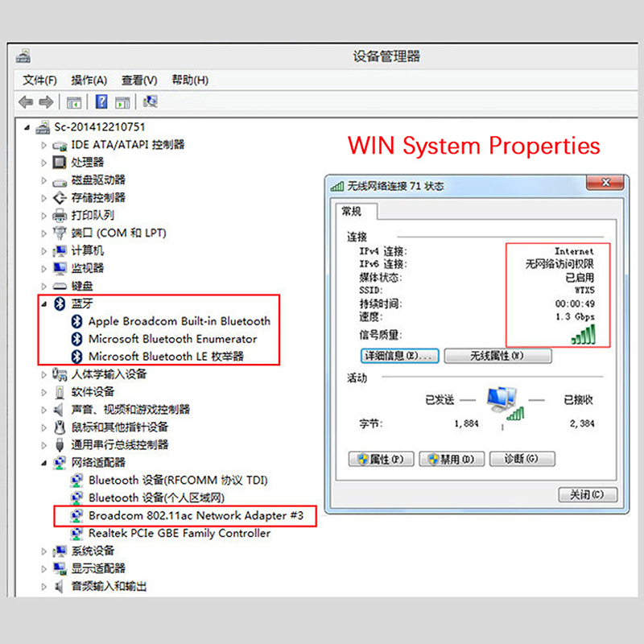The width and height of the screenshot is (644, 644).
Task: Click the Forward arrow toolbar icon
Action: (x=46, y=101)
